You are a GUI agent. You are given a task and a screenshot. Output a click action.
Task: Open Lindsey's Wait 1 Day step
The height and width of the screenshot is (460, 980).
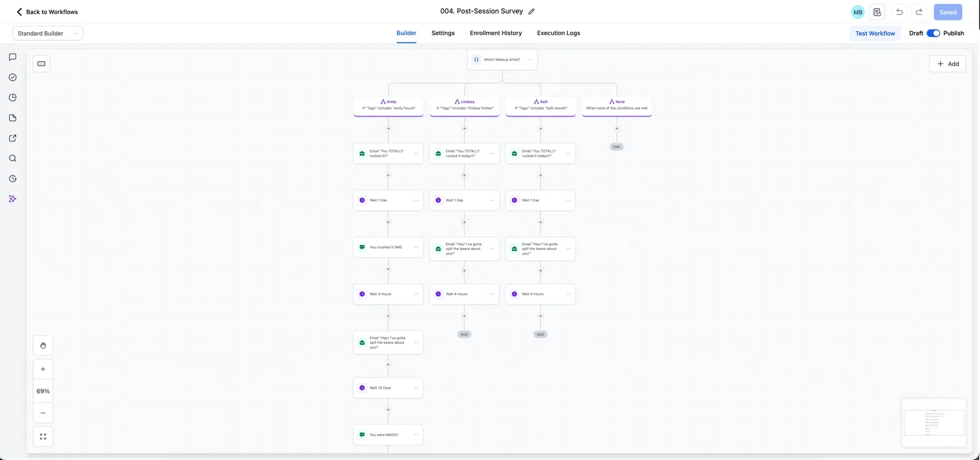464,200
